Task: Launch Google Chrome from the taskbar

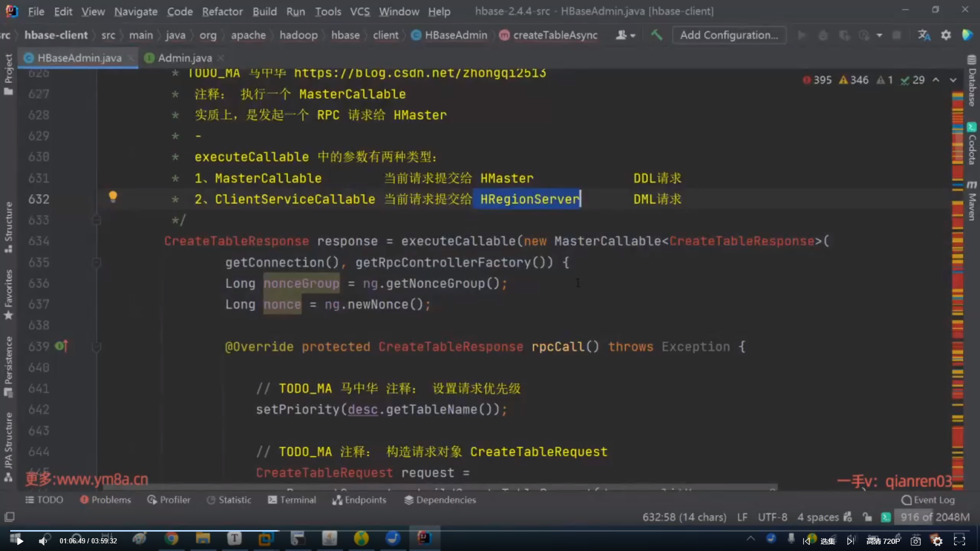Action: [x=171, y=538]
